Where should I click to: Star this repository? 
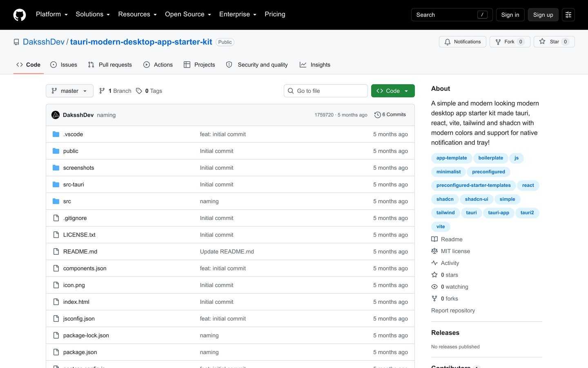[x=554, y=42]
